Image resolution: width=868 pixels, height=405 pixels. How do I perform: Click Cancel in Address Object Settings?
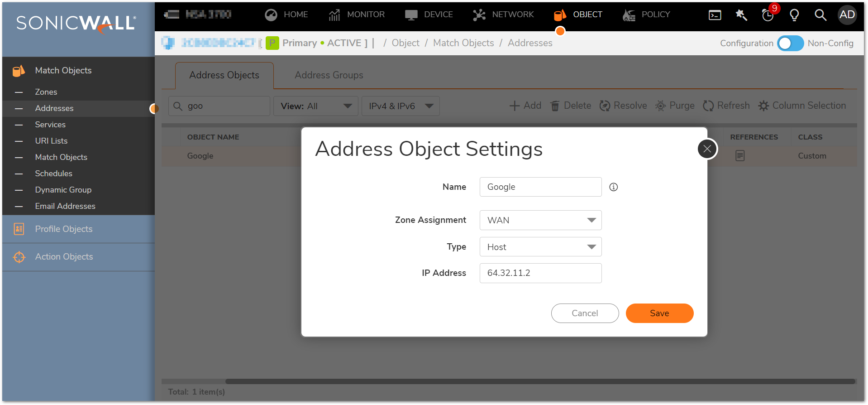tap(585, 313)
